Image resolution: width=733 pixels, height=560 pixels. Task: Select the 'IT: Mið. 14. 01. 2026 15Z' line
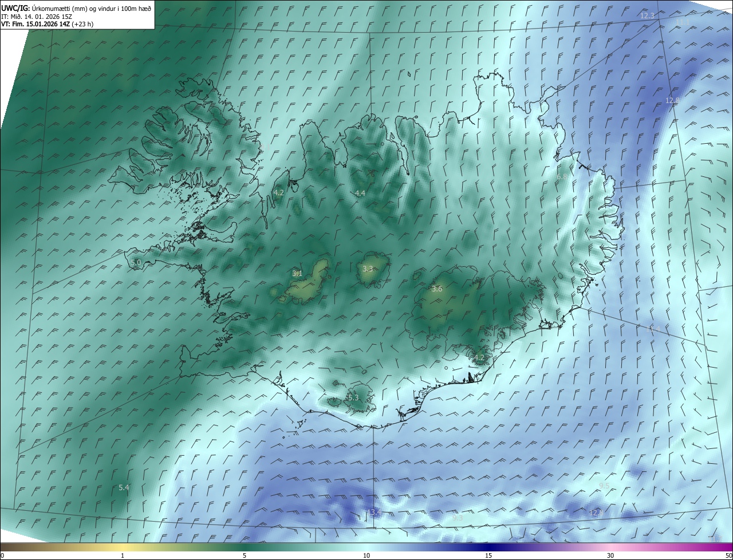37,17
